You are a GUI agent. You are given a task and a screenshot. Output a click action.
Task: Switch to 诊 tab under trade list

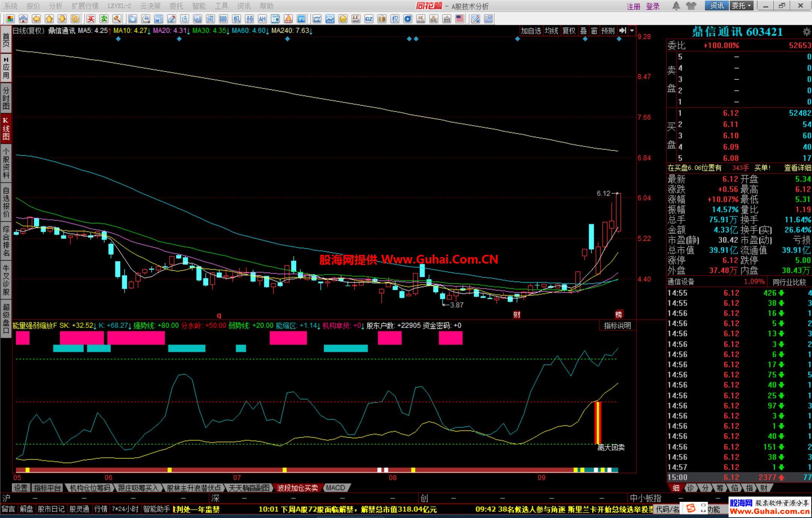690,488
